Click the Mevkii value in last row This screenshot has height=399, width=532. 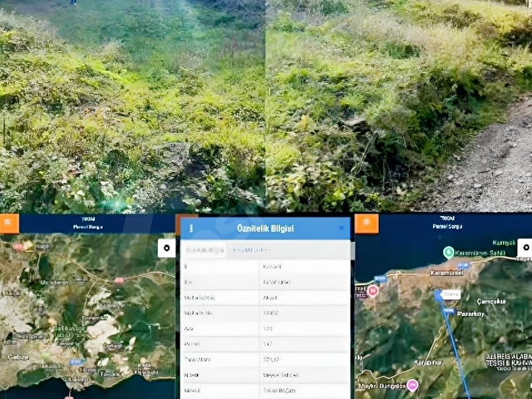click(279, 391)
